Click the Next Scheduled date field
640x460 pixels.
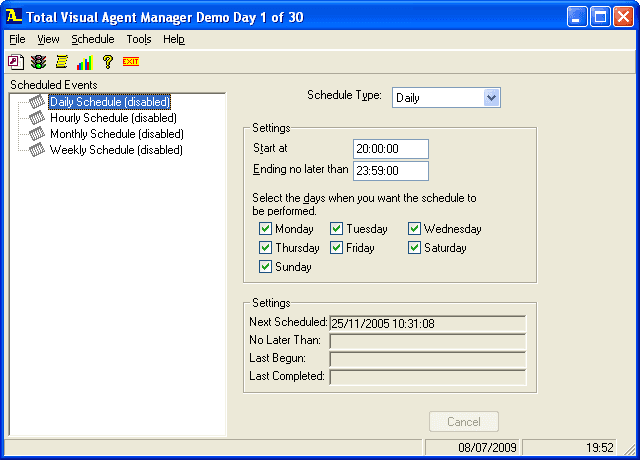point(427,323)
